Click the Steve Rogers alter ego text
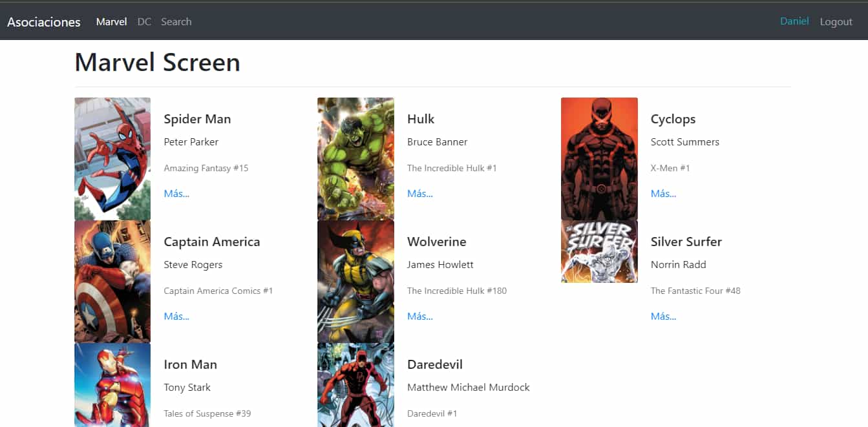 [x=193, y=265]
